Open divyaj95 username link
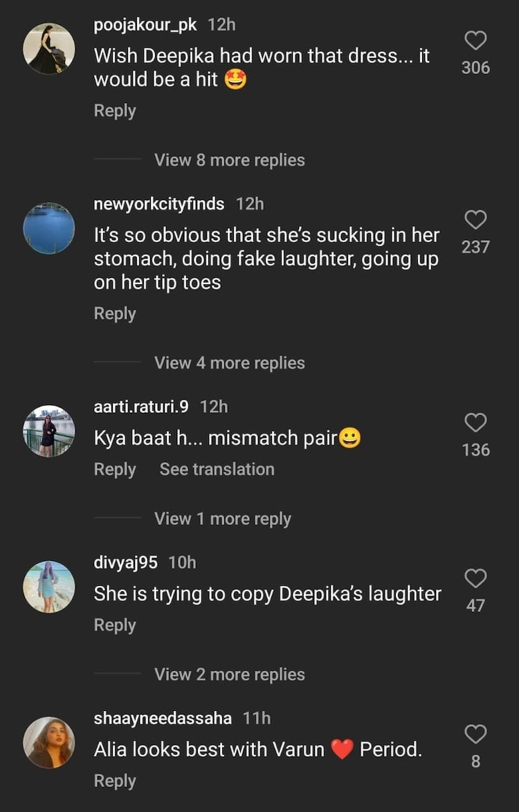This screenshot has width=519, height=812. click(125, 562)
